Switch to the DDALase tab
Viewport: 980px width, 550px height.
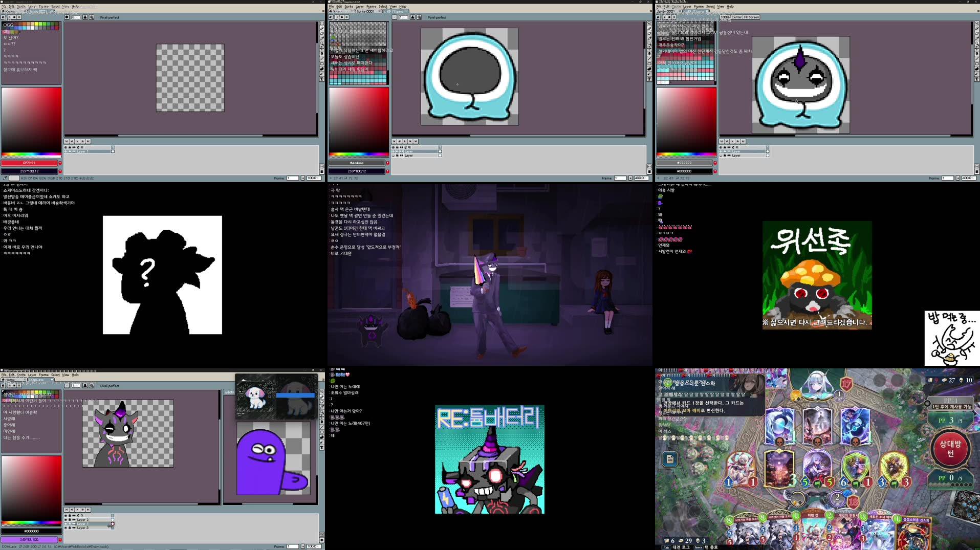click(37, 380)
